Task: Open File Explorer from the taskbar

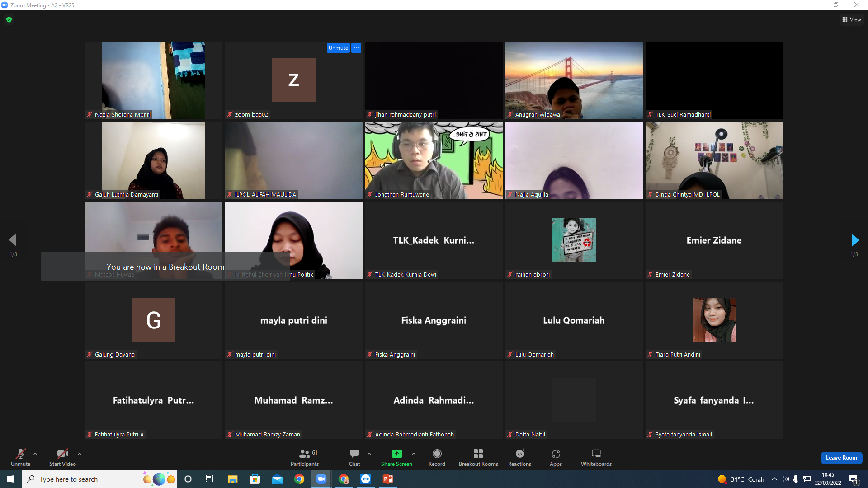Action: coord(232,479)
